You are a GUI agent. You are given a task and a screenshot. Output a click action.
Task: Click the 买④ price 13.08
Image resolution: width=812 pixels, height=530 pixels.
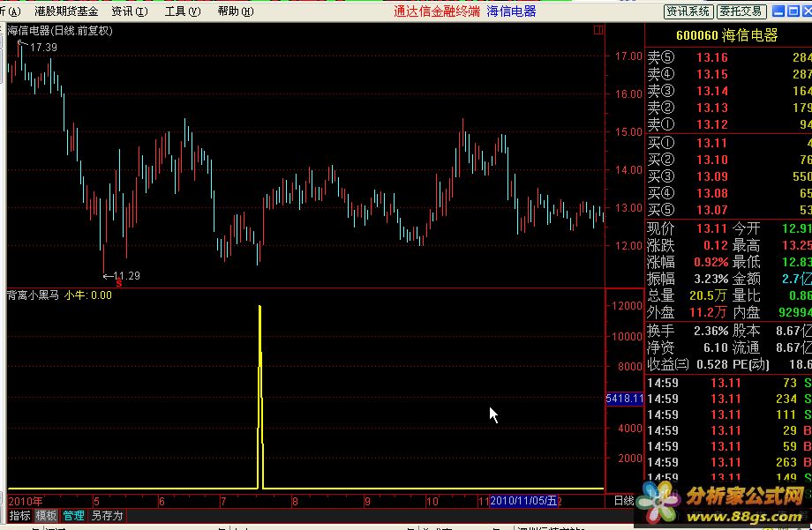pyautogui.click(x=712, y=193)
